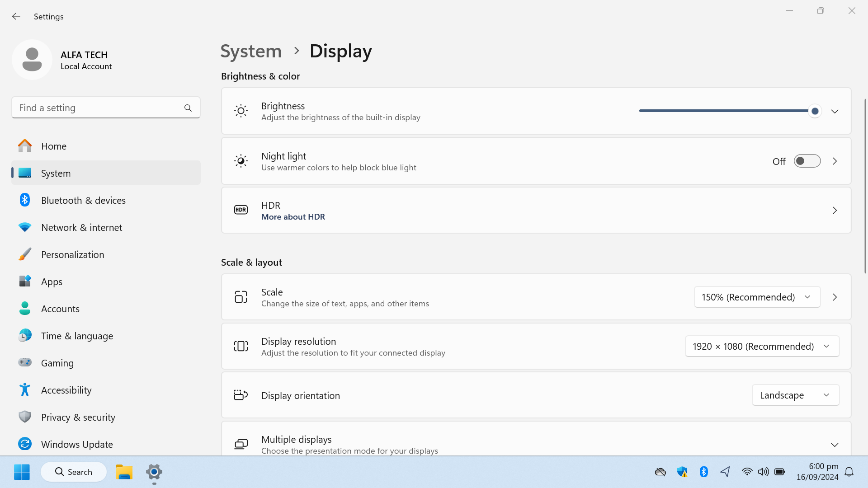The height and width of the screenshot is (488, 868).
Task: Open the Windows Start menu
Action: click(22, 472)
